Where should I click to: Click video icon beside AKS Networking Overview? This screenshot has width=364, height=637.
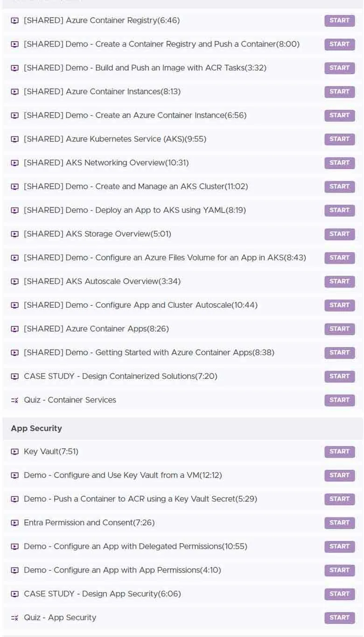(x=15, y=163)
